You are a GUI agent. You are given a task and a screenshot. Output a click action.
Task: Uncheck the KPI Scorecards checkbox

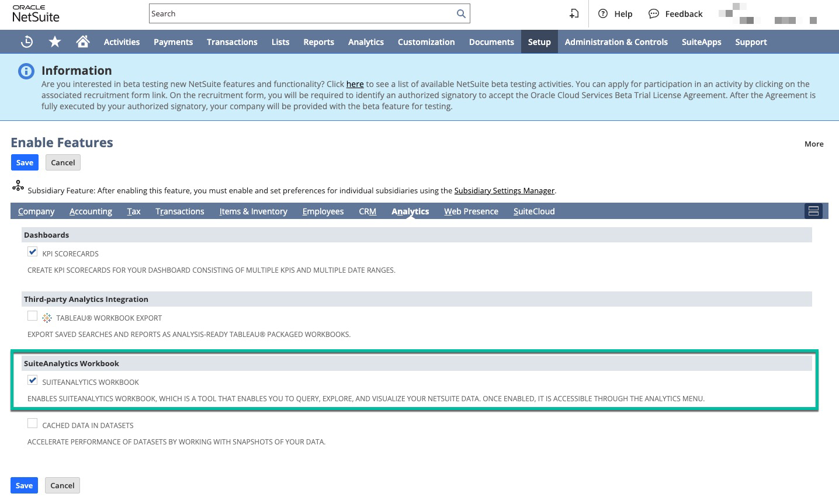(33, 252)
